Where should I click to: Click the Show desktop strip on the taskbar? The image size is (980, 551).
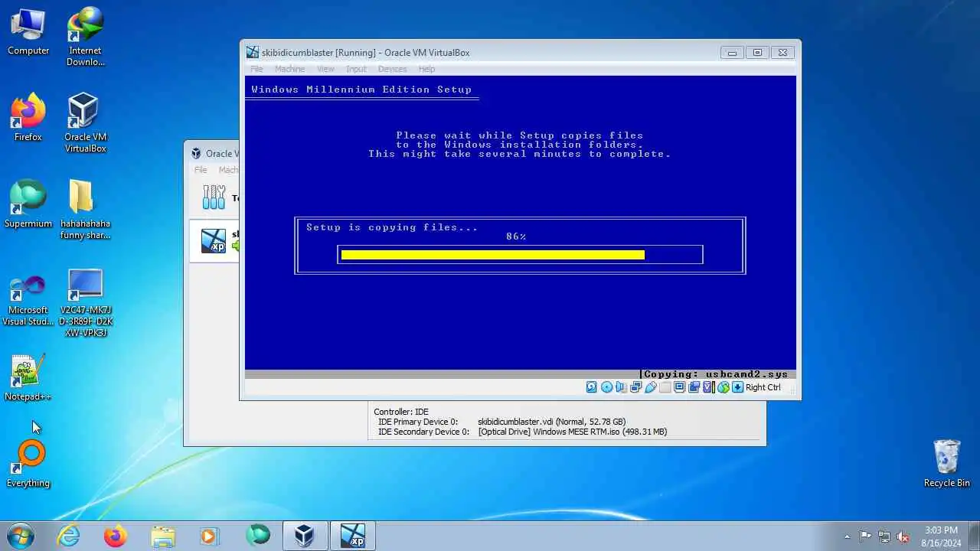975,536
